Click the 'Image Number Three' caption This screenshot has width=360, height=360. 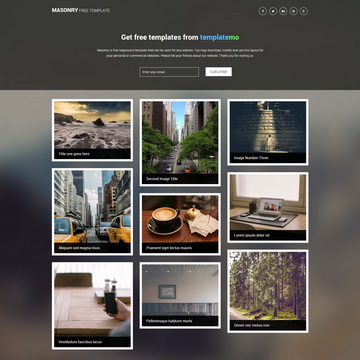pos(251,158)
